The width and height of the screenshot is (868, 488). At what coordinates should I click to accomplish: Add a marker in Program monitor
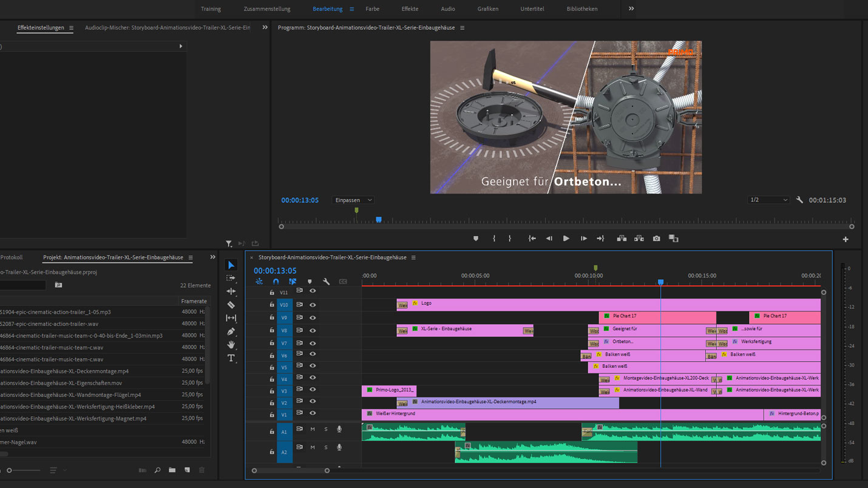tap(476, 239)
